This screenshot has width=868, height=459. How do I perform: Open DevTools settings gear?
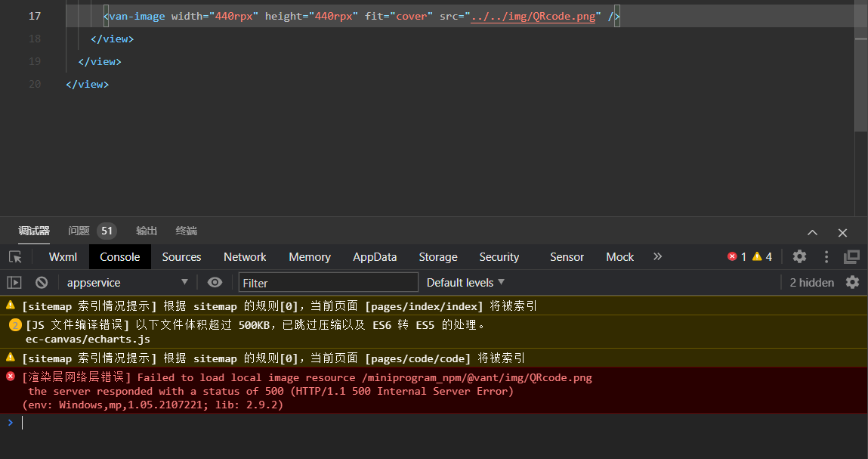799,256
